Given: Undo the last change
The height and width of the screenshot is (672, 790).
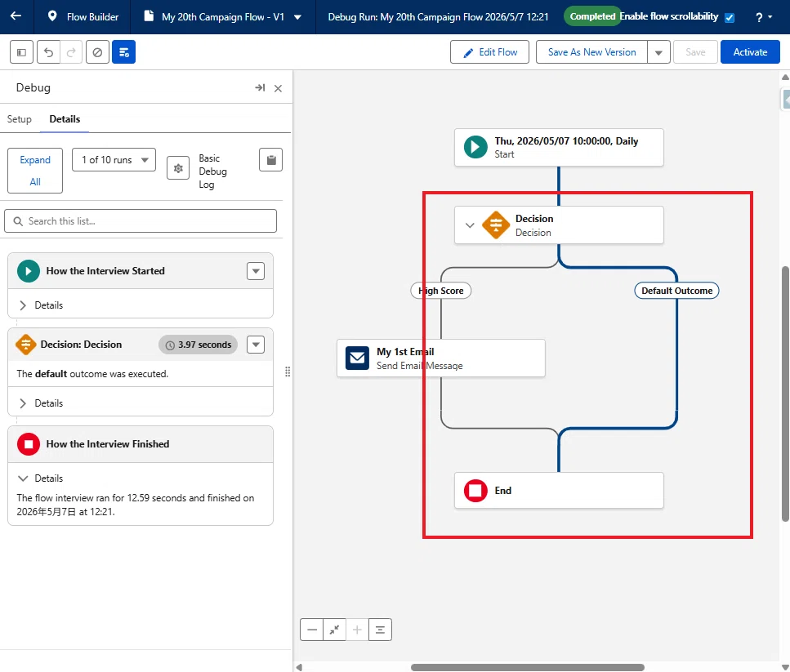Looking at the screenshot, I should point(48,51).
